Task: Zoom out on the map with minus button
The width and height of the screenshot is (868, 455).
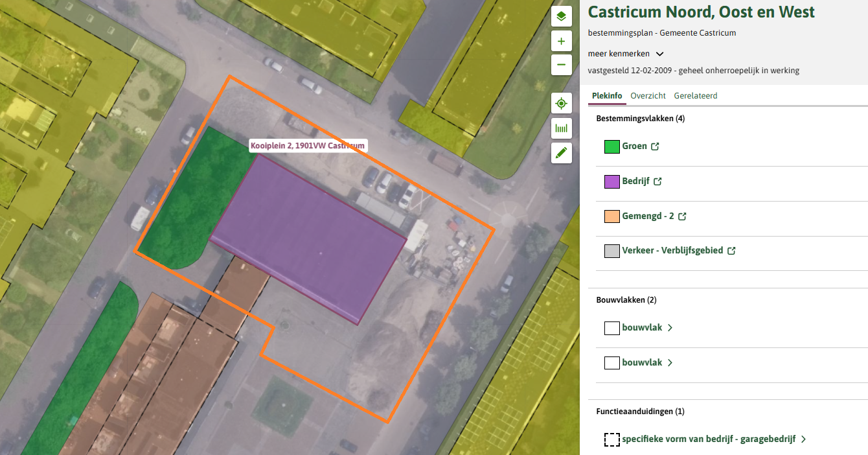Action: point(561,64)
